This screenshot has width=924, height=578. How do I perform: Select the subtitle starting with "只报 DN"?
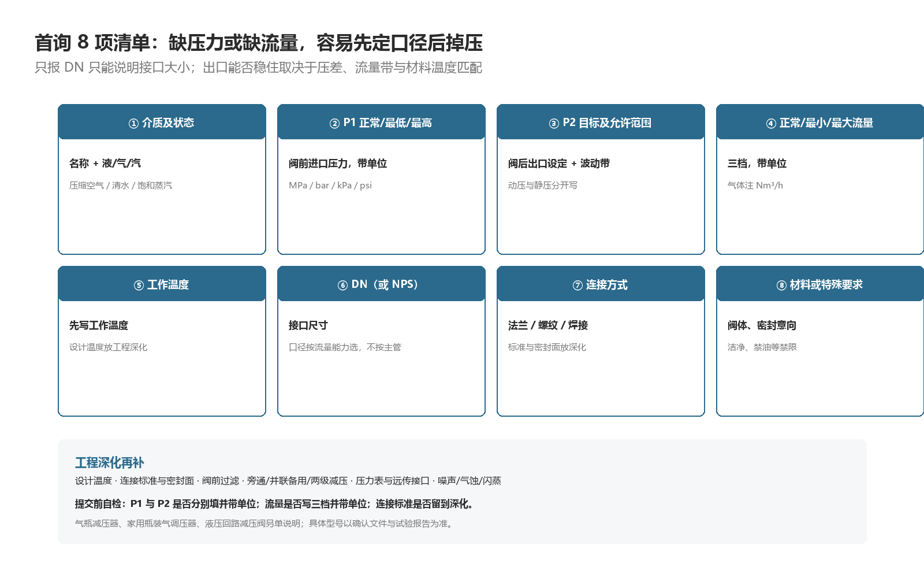pos(258,68)
